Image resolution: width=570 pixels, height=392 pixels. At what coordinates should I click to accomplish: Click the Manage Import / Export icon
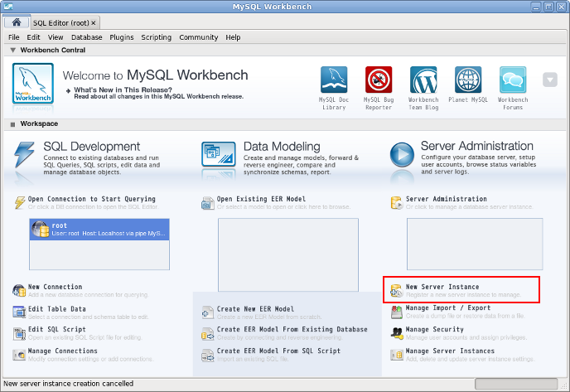(x=397, y=312)
